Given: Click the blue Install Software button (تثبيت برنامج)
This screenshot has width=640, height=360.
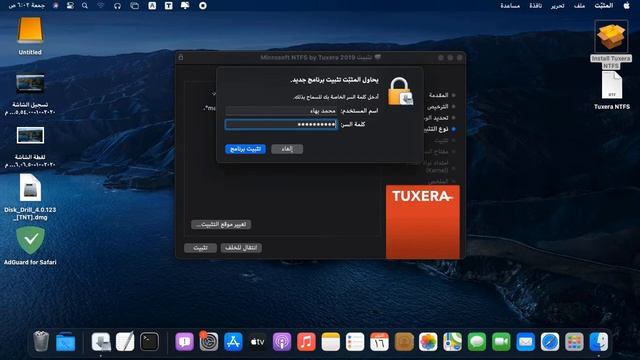Looking at the screenshot, I should point(245,149).
